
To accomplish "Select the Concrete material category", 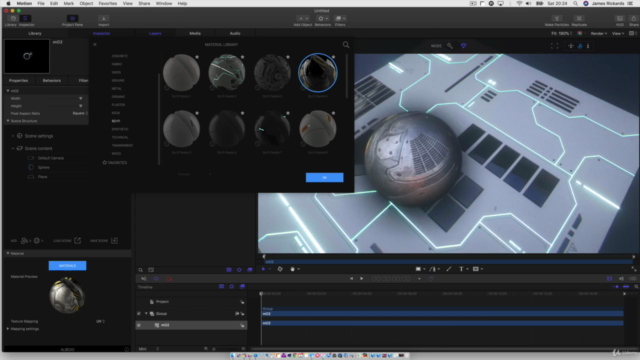I will pyautogui.click(x=120, y=56).
